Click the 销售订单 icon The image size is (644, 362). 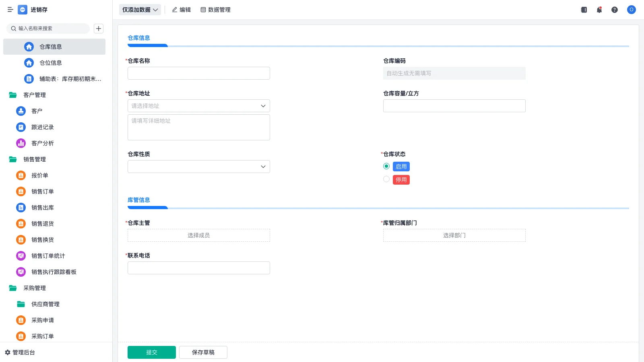pyautogui.click(x=21, y=191)
